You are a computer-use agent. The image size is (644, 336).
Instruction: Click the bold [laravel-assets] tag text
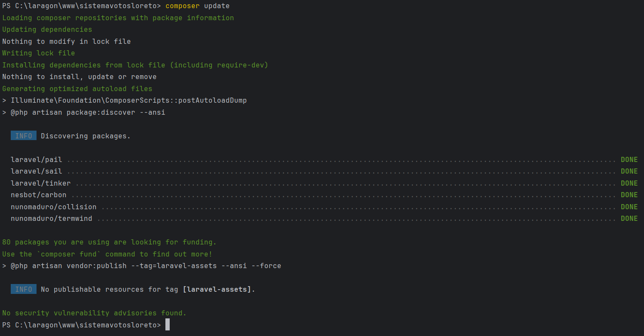[x=217, y=289]
